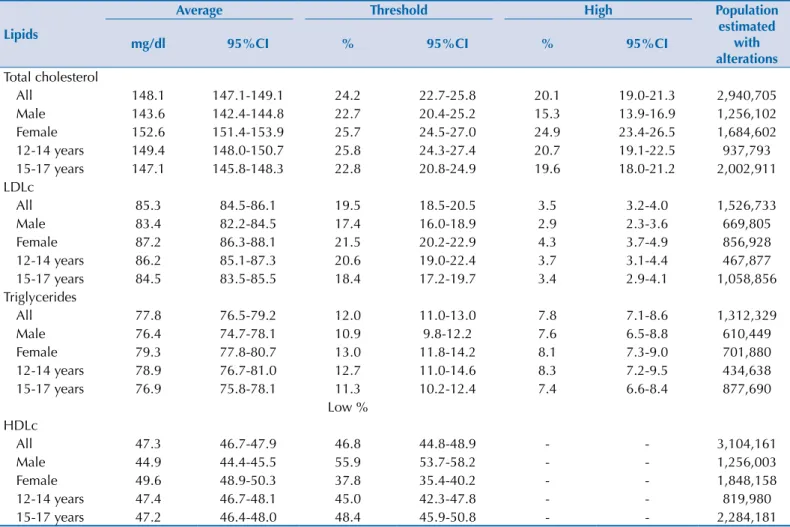The image size is (790, 527).
Task: Click high interval "19.1-22.5" for Total cholesterol 12-14
Action: pyautogui.click(x=647, y=151)
